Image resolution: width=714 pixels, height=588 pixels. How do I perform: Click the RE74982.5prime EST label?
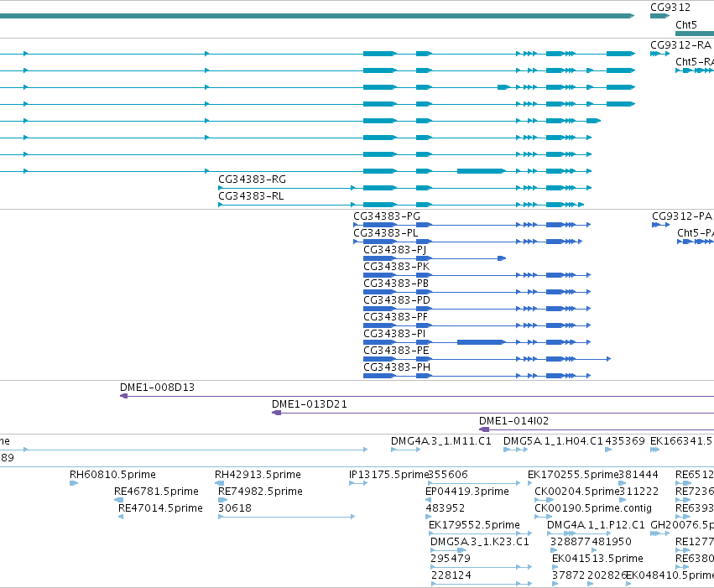260,492
